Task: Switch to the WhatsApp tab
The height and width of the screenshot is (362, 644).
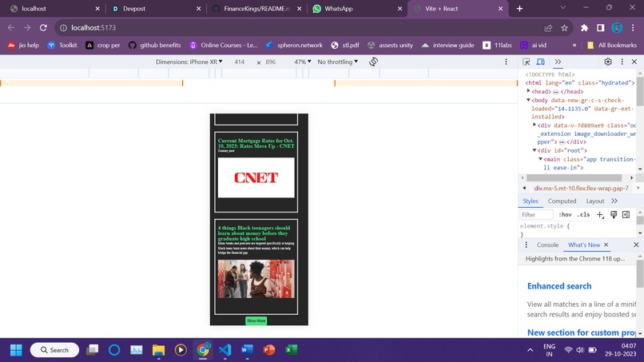Action: [x=356, y=9]
